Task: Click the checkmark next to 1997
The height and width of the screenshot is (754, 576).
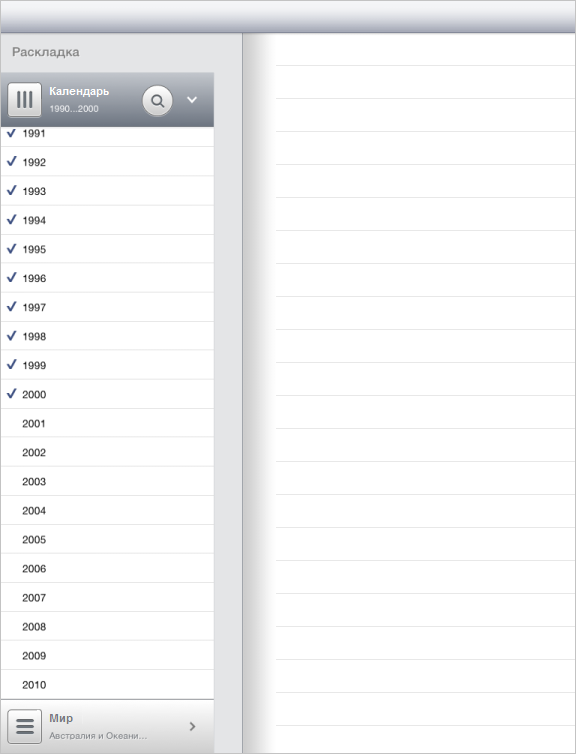Action: 12,306
